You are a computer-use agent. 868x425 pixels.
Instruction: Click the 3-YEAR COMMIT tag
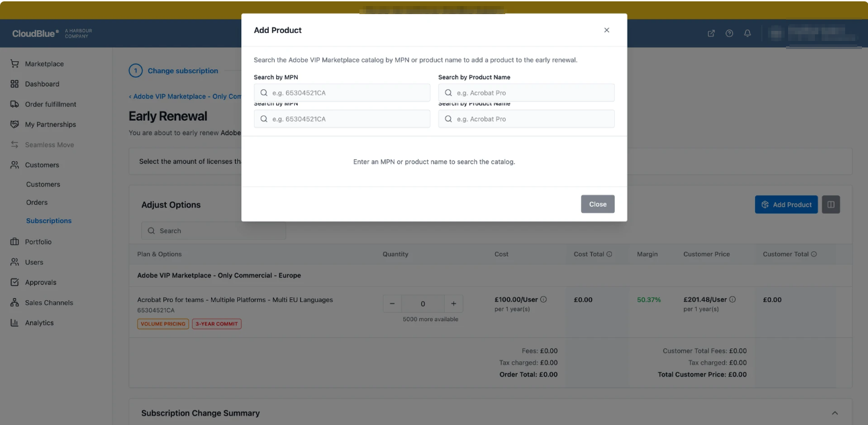[216, 324]
